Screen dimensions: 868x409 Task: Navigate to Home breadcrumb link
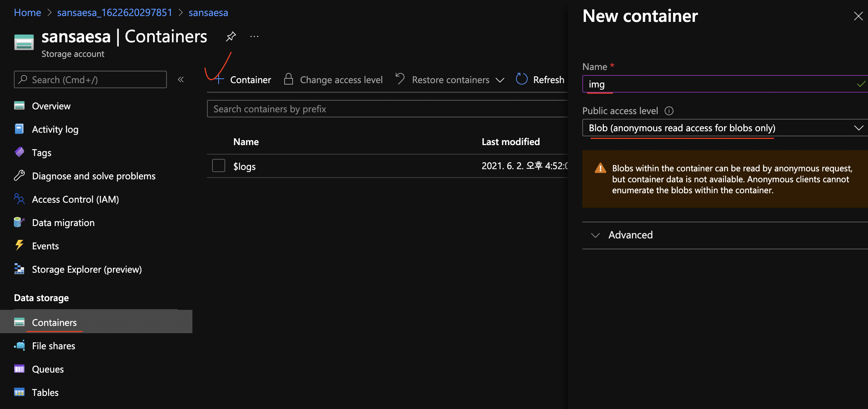(27, 13)
